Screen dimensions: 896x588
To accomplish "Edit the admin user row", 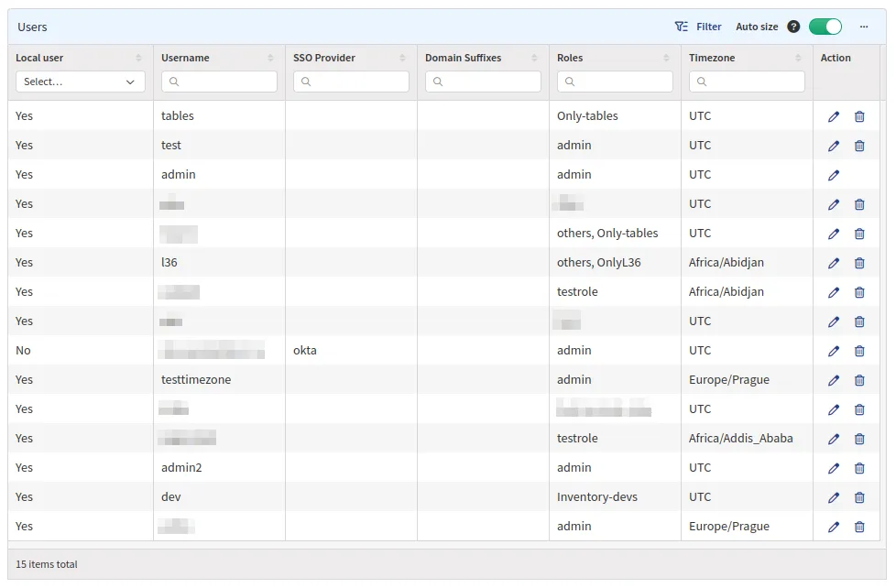I will 833,175.
